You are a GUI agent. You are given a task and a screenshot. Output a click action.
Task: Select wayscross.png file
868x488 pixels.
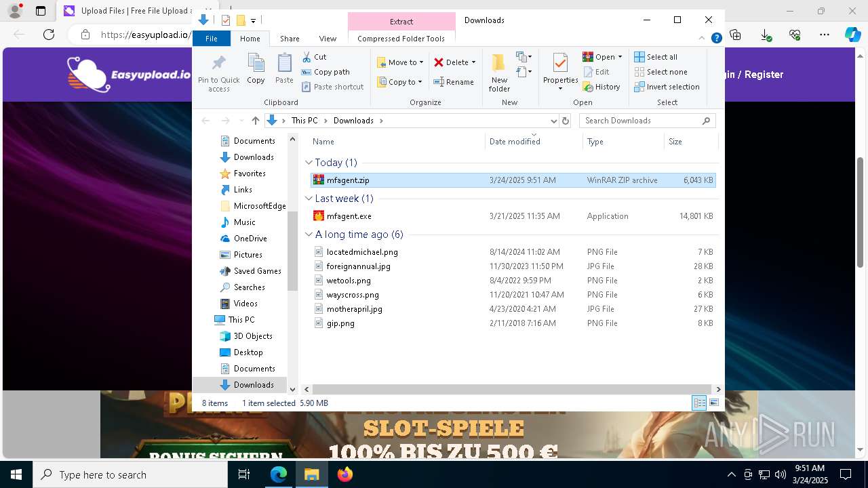(x=513, y=295)
